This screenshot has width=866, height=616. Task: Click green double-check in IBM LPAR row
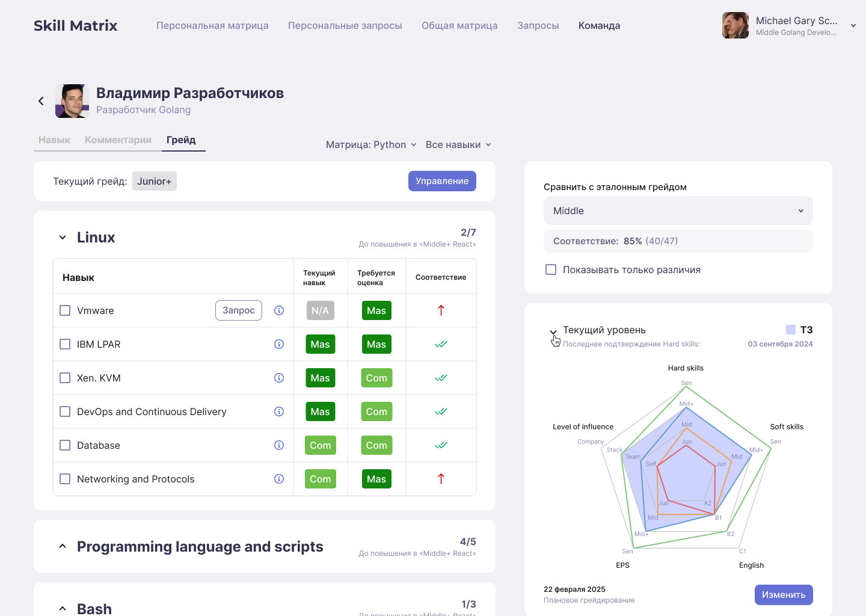[x=441, y=344]
